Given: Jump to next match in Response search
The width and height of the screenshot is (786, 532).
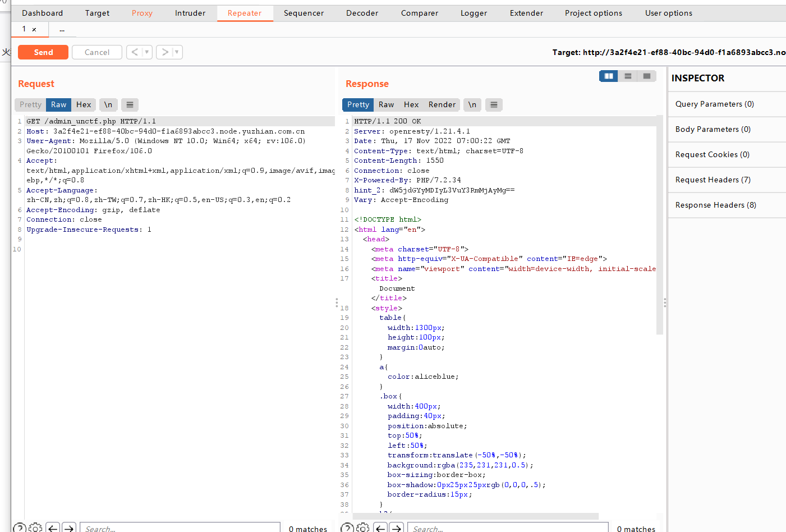Looking at the screenshot, I should (397, 528).
